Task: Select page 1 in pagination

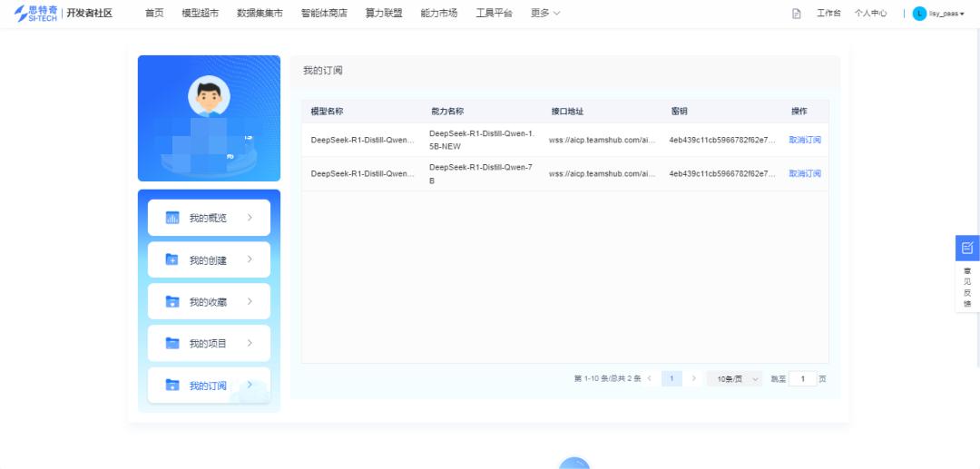Action: coord(671,378)
